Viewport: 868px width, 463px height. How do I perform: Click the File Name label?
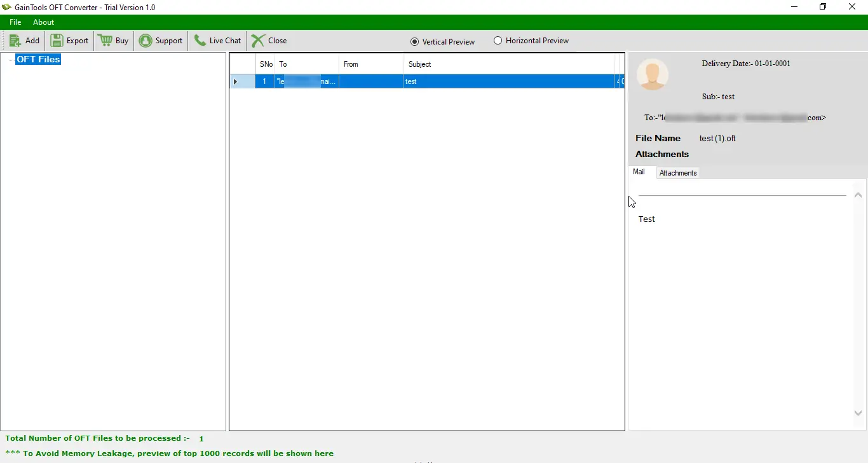point(658,138)
